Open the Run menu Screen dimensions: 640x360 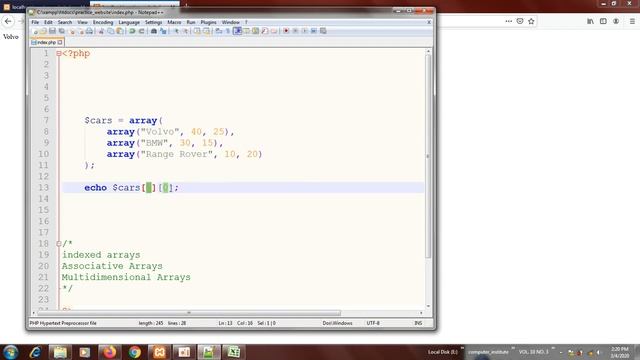191,22
